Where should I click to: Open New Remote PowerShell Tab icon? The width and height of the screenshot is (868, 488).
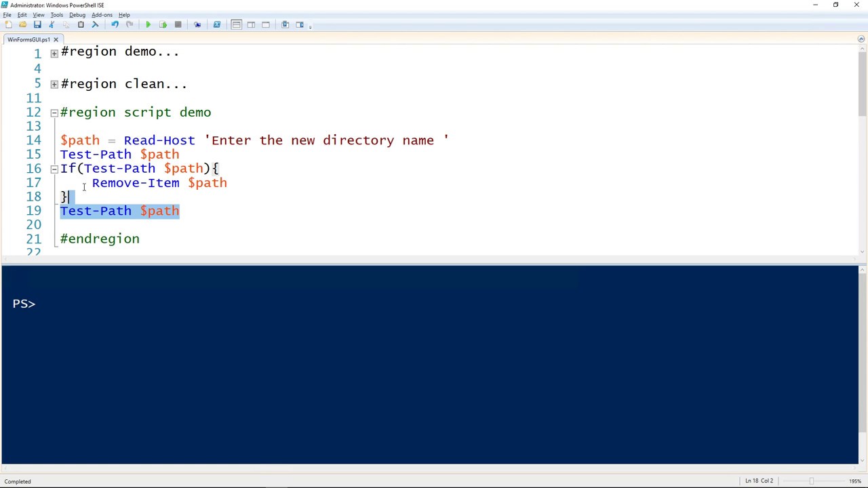point(197,24)
